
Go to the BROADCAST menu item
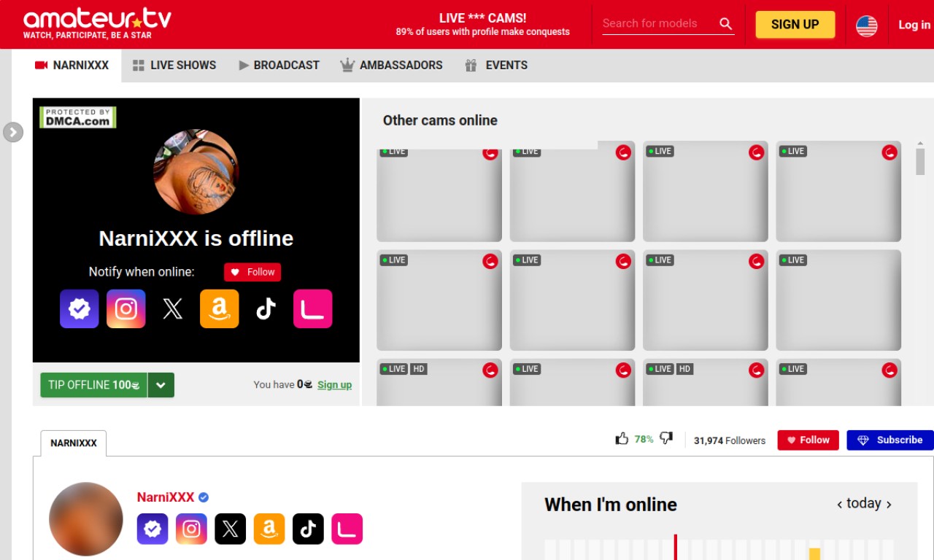point(279,65)
